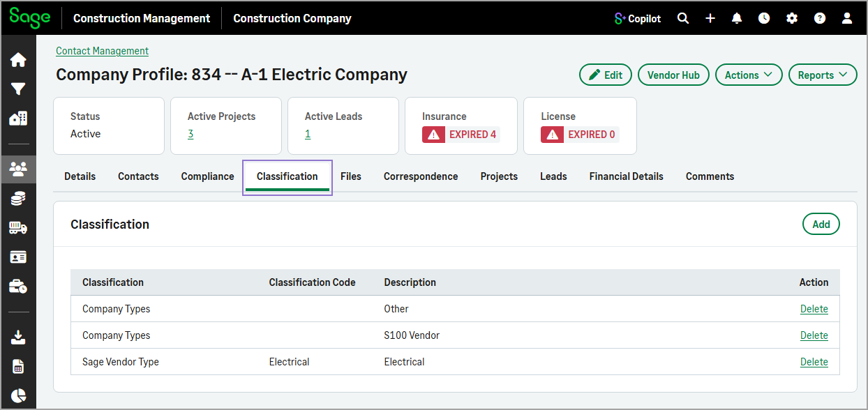Open the Vendor Hub button
Screen dimensions: 868x410
(673, 75)
